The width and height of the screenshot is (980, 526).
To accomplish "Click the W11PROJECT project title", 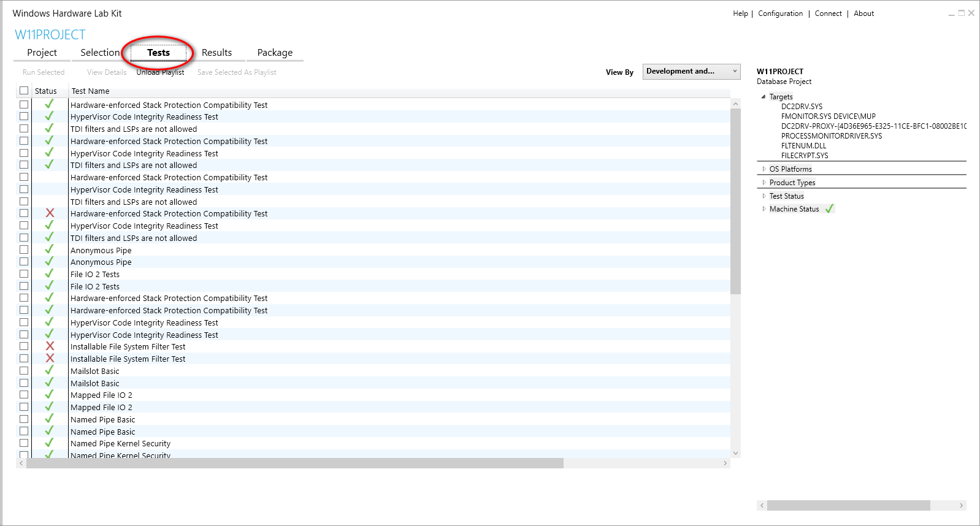I will coord(50,34).
